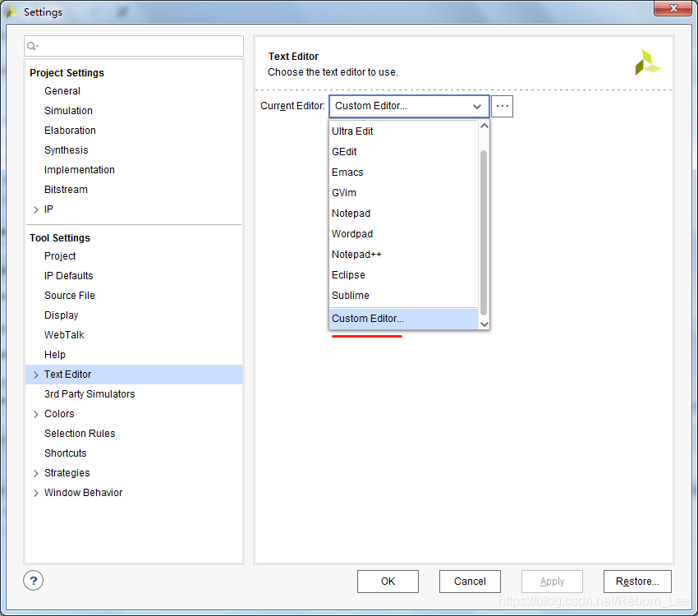Choose GEdit from the editor list
The image size is (698, 616).
(403, 152)
